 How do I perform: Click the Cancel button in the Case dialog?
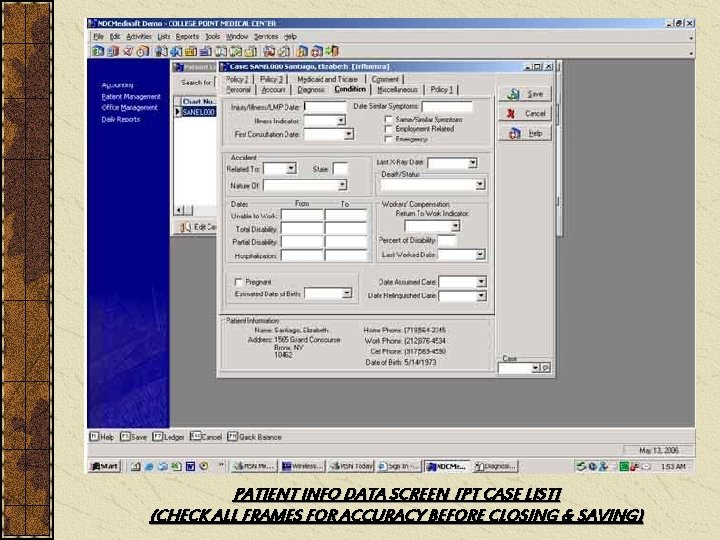(525, 113)
